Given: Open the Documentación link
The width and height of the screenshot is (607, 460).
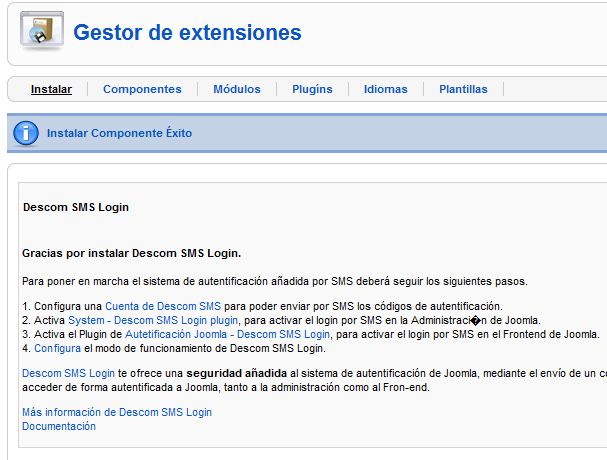Looking at the screenshot, I should pyautogui.click(x=59, y=426).
